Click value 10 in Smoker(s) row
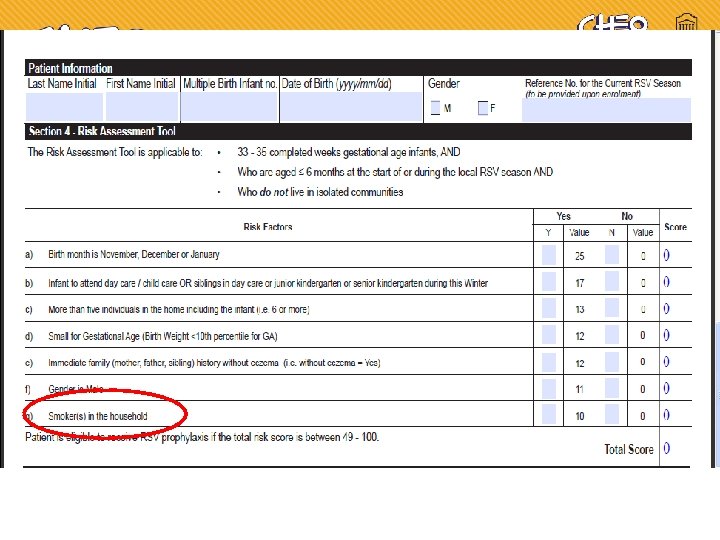The height and width of the screenshot is (540, 720). point(579,416)
